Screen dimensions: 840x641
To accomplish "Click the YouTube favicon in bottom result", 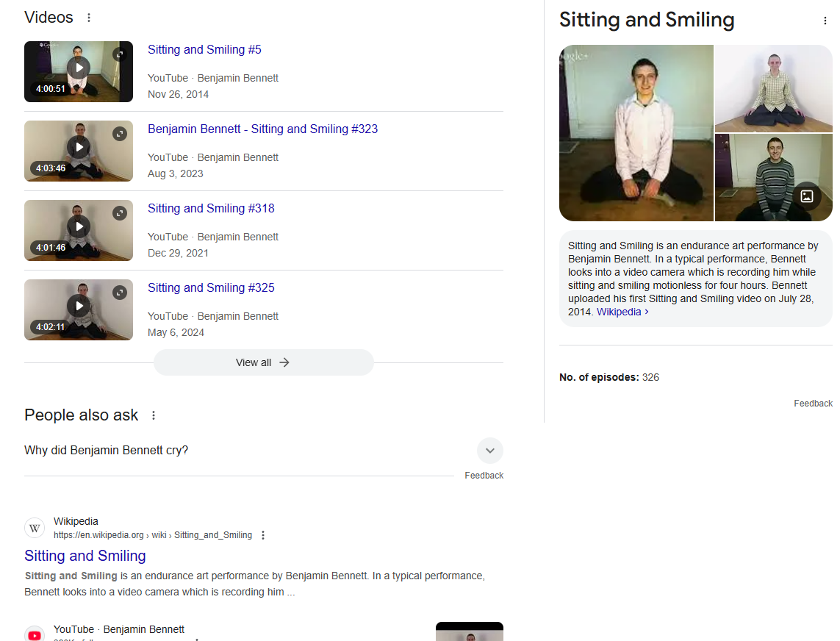I will coord(35,634).
